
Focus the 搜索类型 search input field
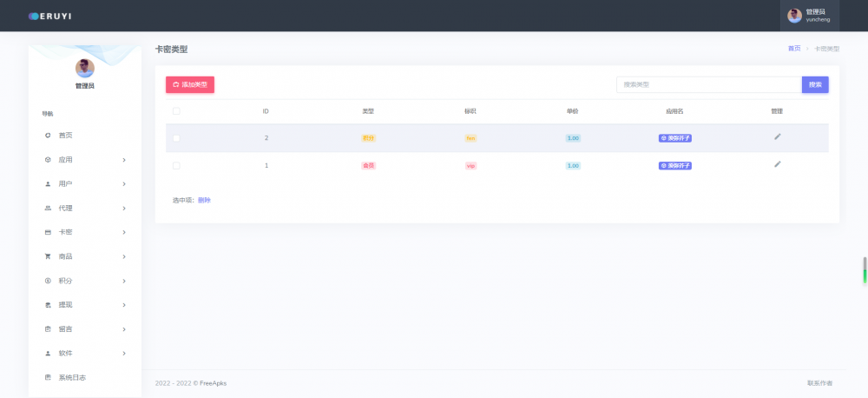tap(708, 84)
